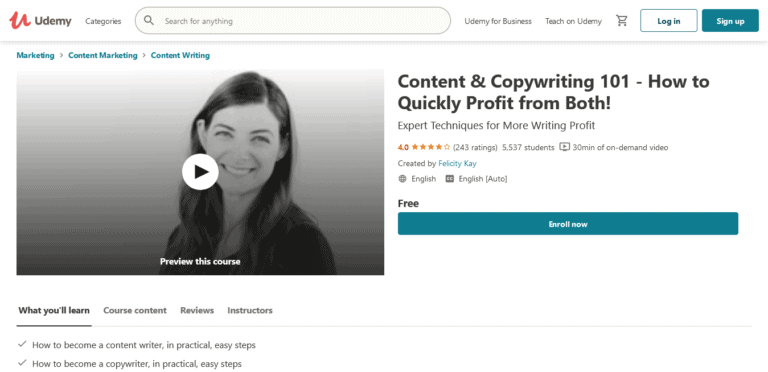Click the Sign up button
Image resolution: width=768 pixels, height=372 pixels.
[x=730, y=21]
